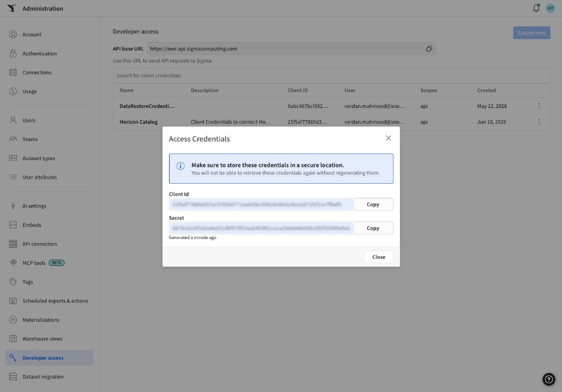The height and width of the screenshot is (392, 562).
Task: Click client ID 9abc467bcf382...
Action: tap(307, 106)
